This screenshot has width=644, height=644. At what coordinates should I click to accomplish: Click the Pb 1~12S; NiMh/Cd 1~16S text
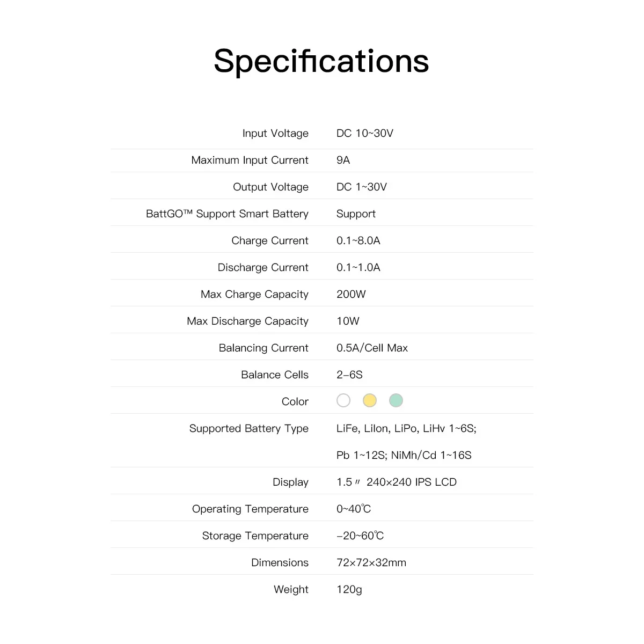404,455
